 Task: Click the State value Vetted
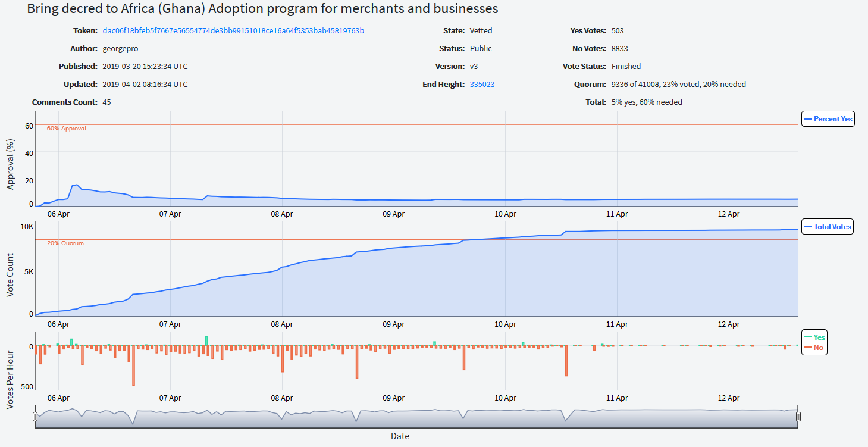coord(481,30)
